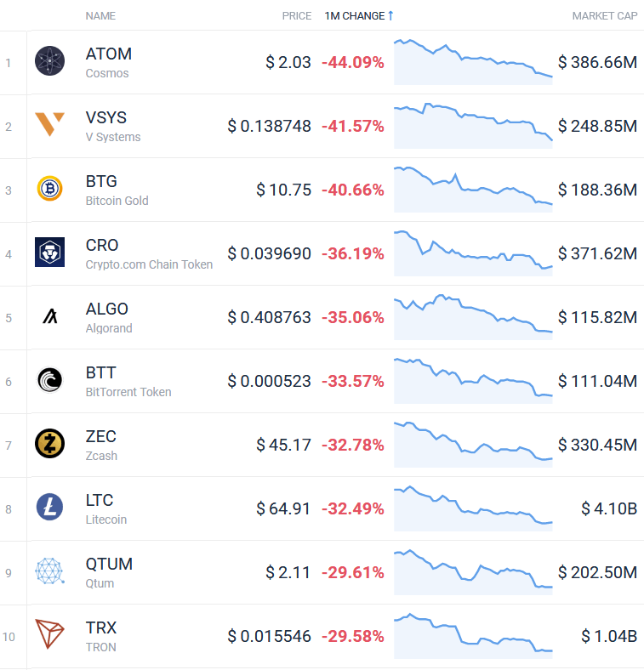Image resolution: width=644 pixels, height=670 pixels.
Task: Sort by the NAME column header
Action: coord(100,16)
